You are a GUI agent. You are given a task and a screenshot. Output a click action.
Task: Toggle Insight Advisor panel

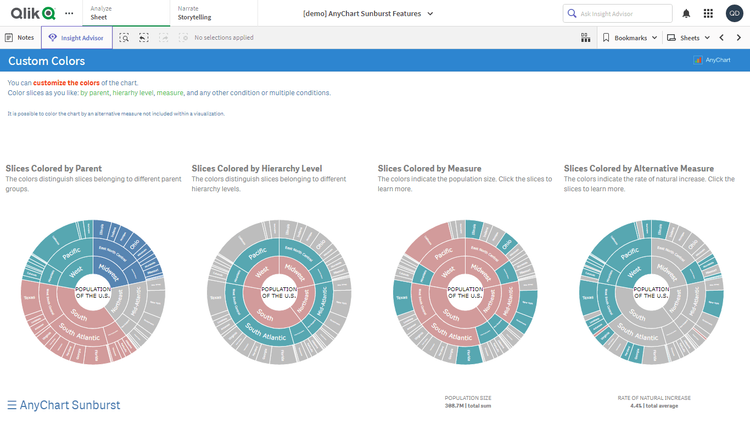pos(77,37)
